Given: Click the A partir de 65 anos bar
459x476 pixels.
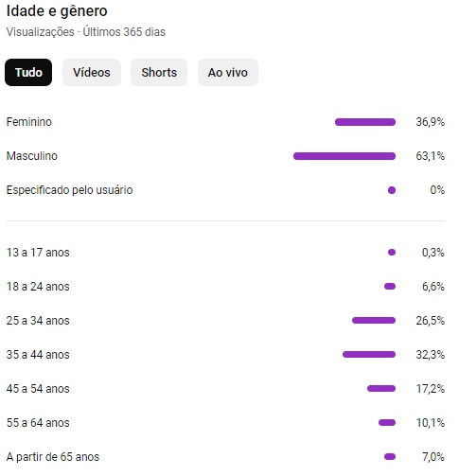Looking at the screenshot, I should tap(390, 457).
